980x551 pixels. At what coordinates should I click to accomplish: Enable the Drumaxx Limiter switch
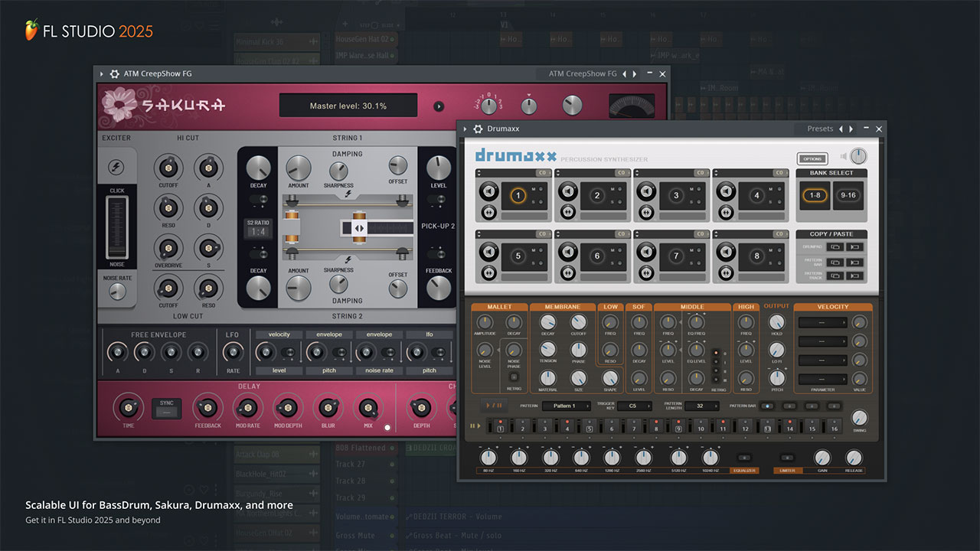point(788,458)
